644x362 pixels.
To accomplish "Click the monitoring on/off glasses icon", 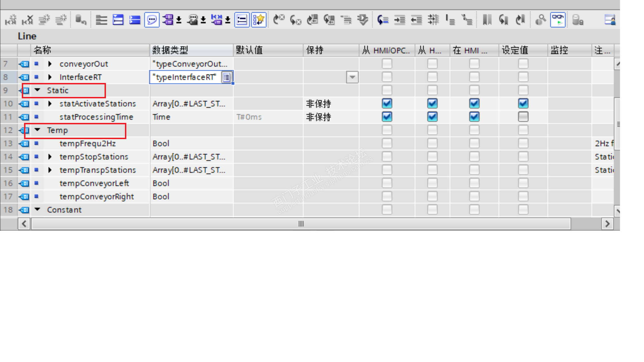I will pyautogui.click(x=558, y=20).
